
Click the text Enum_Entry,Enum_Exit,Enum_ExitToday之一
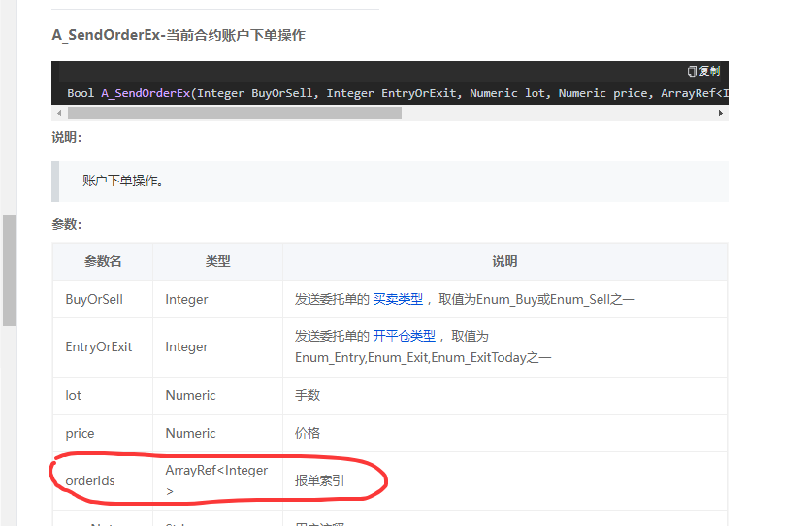(x=423, y=357)
